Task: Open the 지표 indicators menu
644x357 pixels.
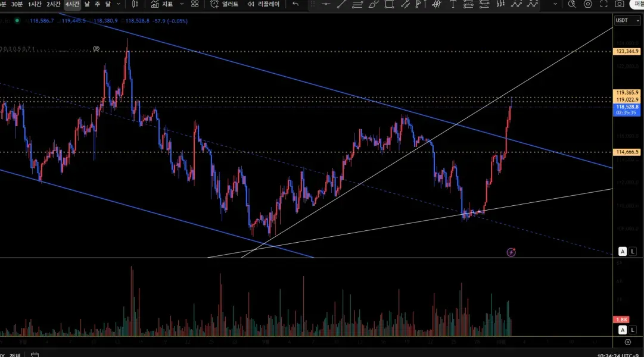Action: pyautogui.click(x=162, y=4)
